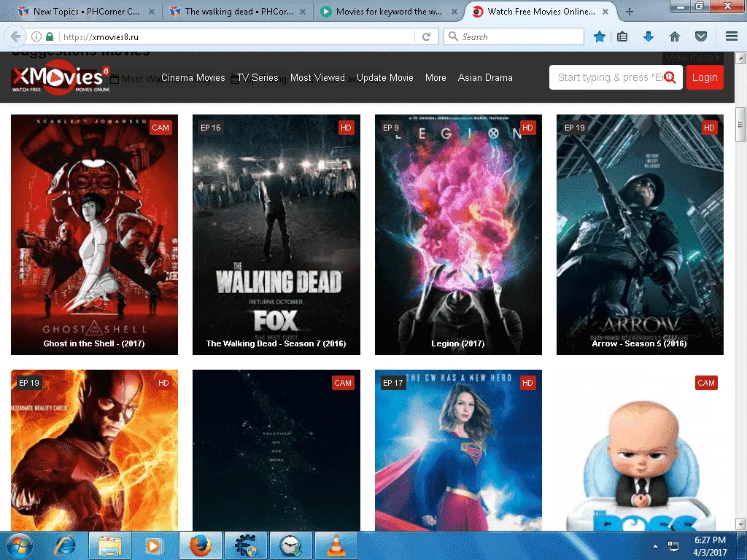Launch Internet Explorer from taskbar
The width and height of the screenshot is (747, 560).
[x=65, y=545]
